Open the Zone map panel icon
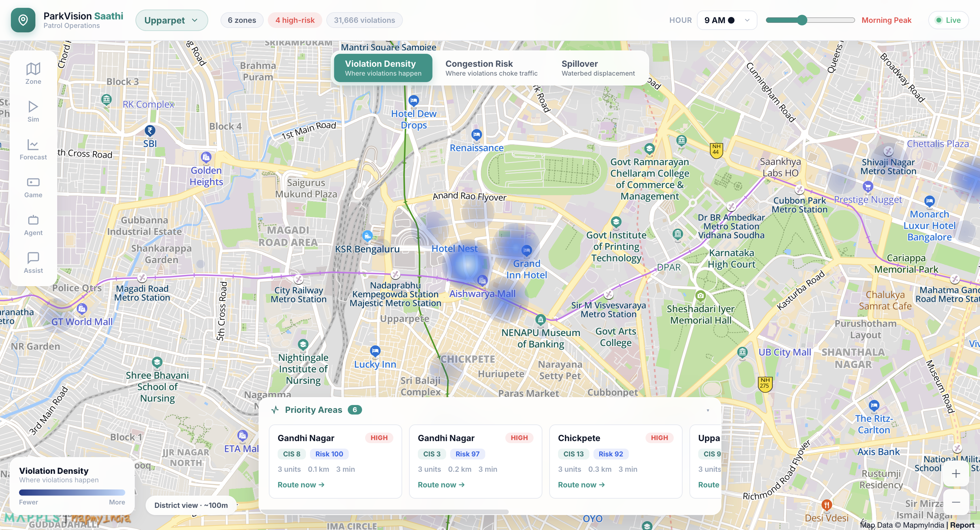Image resolution: width=980 pixels, height=530 pixels. coord(33,69)
